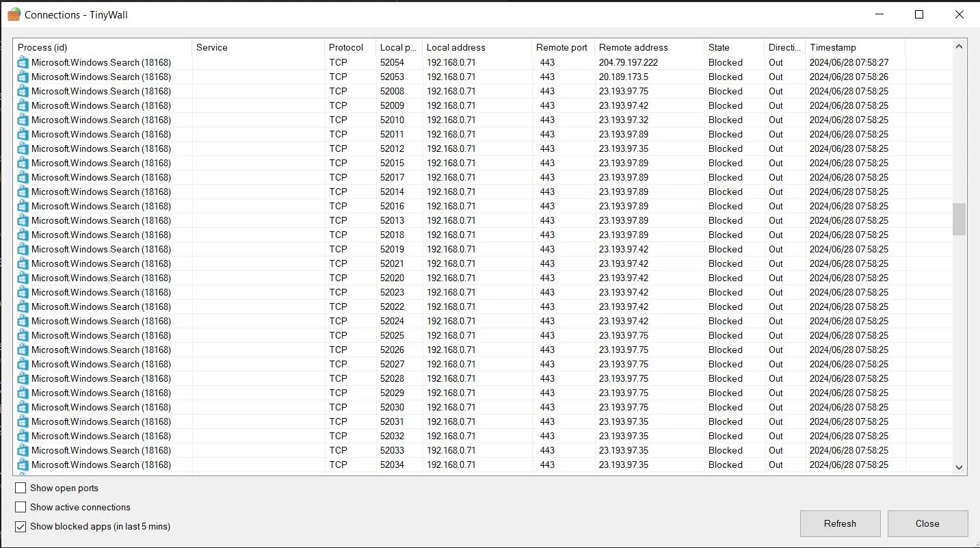The width and height of the screenshot is (980, 548).
Task: Click remote address 20.189.173.5
Action: coord(624,77)
